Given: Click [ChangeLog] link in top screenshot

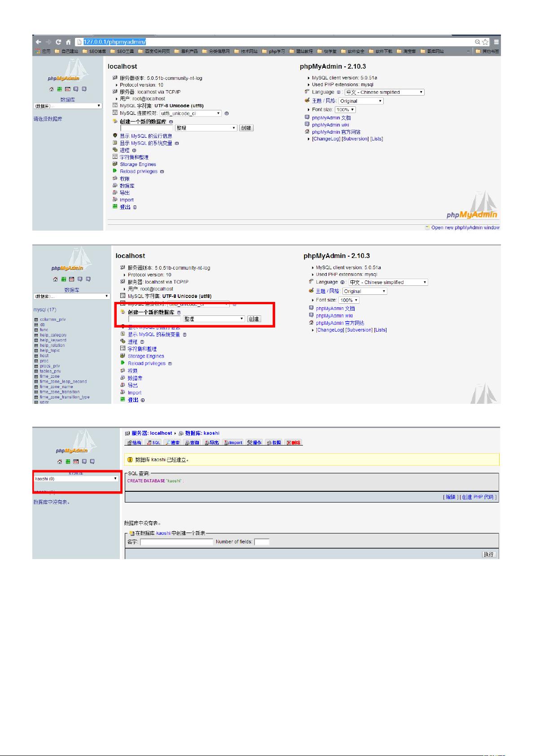Looking at the screenshot, I should (x=326, y=139).
